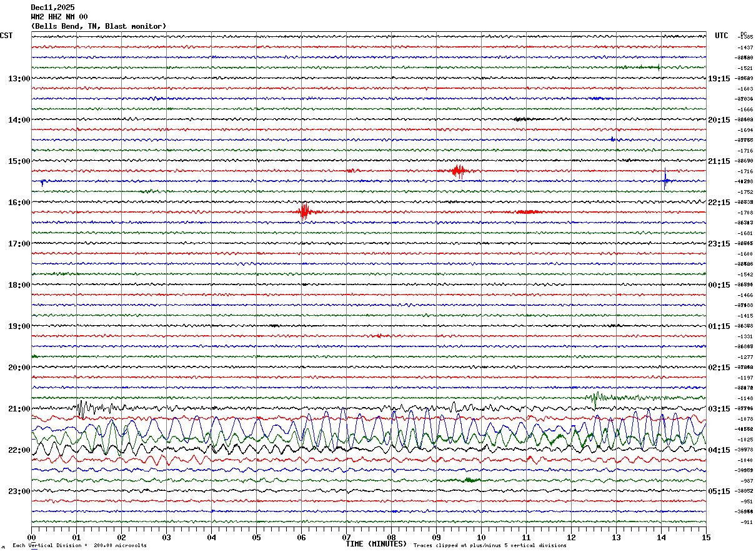
Task: Click the minute 08 axis tick label
Action: (392, 537)
